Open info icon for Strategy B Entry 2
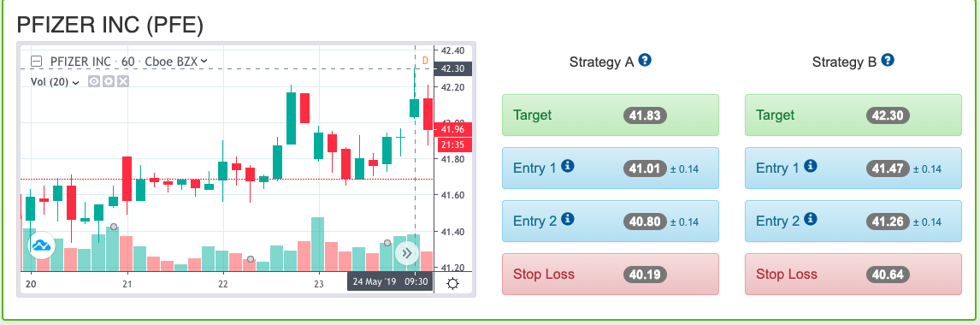This screenshot has width=980, height=325. pos(810,219)
